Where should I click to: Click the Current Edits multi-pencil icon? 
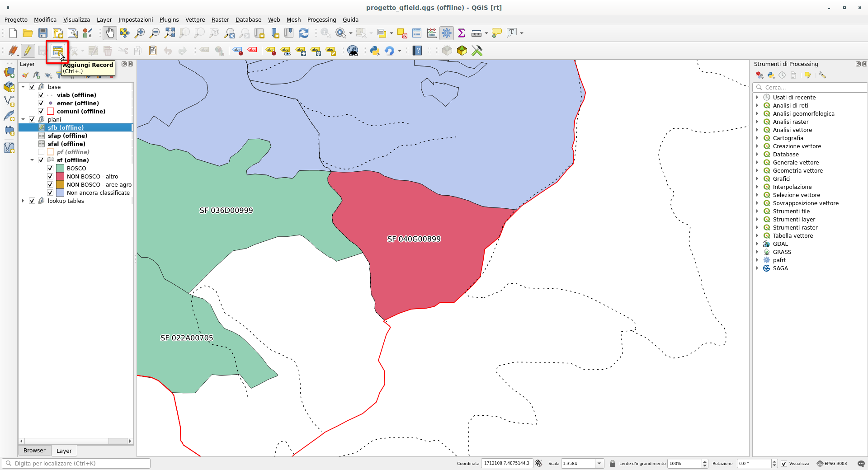coord(13,51)
